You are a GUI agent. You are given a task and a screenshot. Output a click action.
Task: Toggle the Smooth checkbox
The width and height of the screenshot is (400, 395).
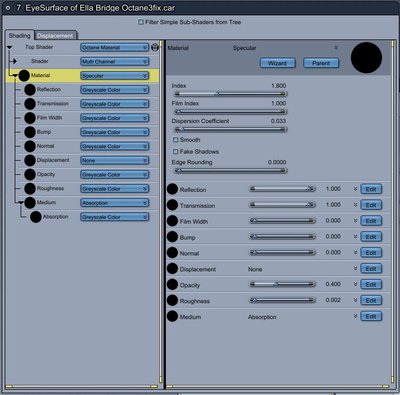click(x=175, y=140)
